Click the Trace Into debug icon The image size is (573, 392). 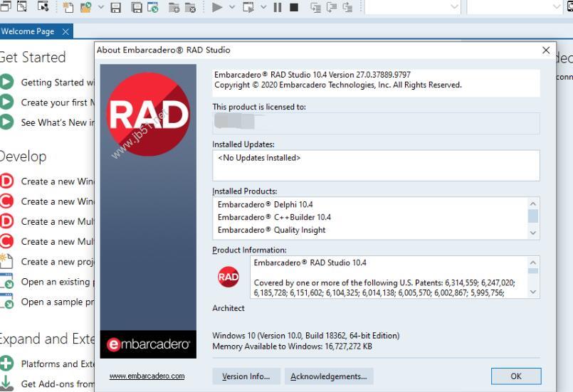tap(315, 7)
